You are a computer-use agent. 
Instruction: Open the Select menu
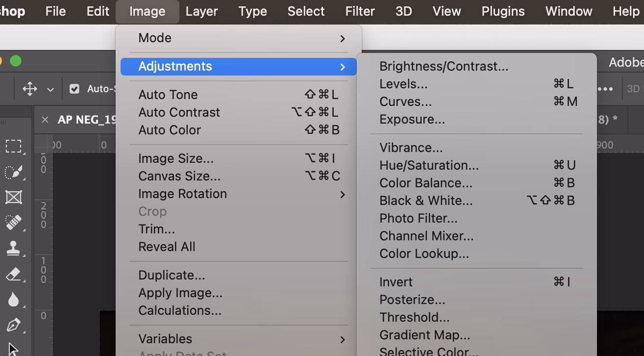[x=305, y=11]
